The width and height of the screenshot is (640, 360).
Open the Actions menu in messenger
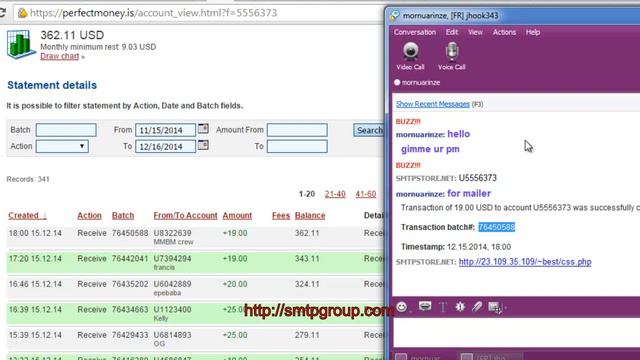coord(504,32)
